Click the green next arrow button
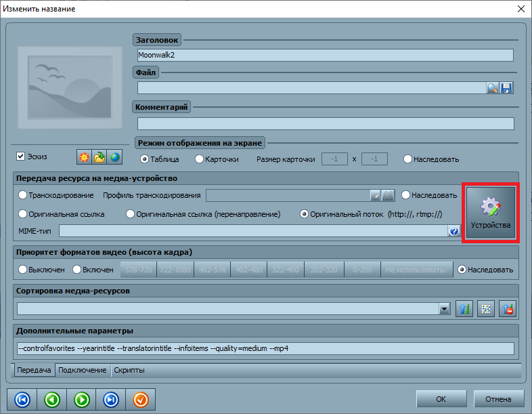Viewport: 532px width, 414px height. point(81,400)
